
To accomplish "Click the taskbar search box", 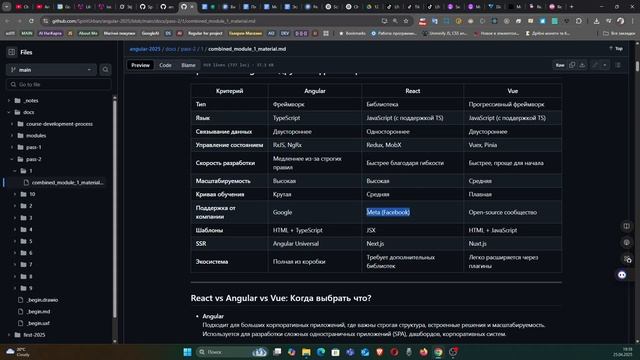I will 232,352.
